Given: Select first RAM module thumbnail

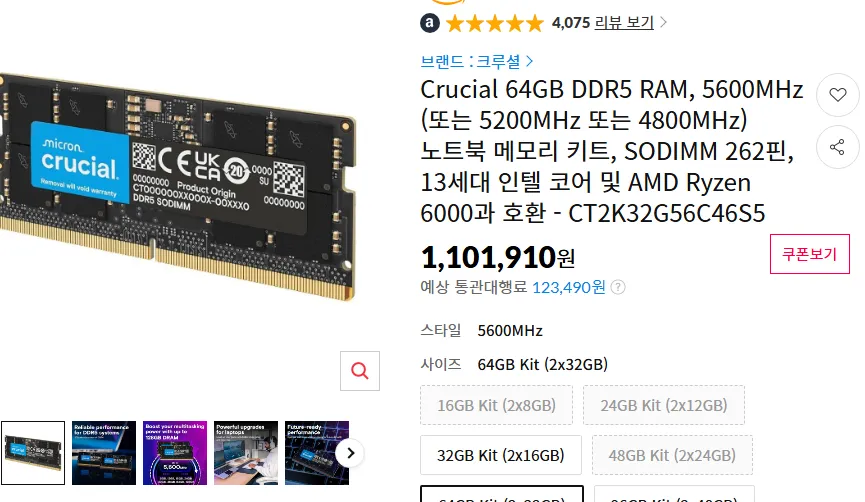Looking at the screenshot, I should 33,453.
